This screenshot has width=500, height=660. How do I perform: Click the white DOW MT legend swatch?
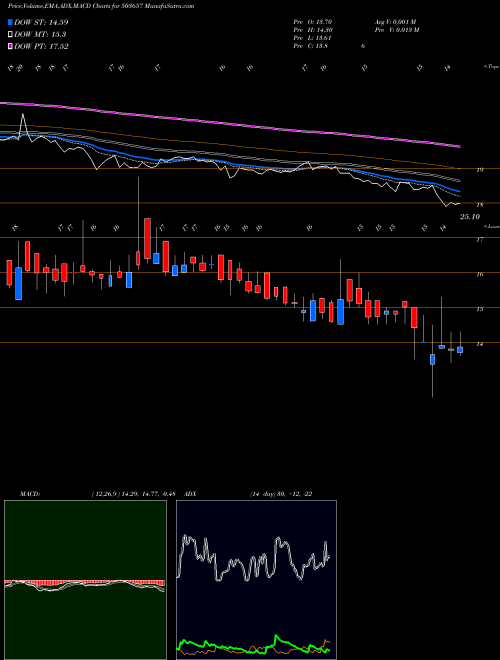tap(11, 35)
